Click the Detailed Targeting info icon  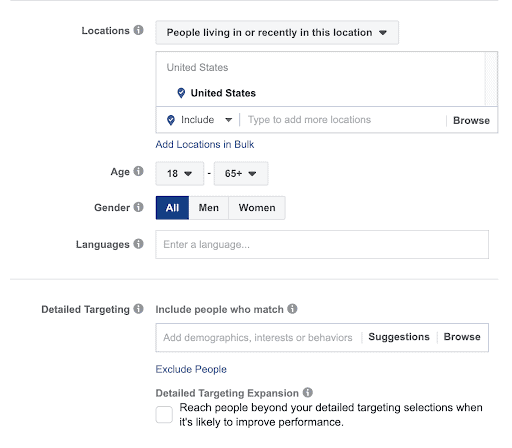[x=138, y=309]
